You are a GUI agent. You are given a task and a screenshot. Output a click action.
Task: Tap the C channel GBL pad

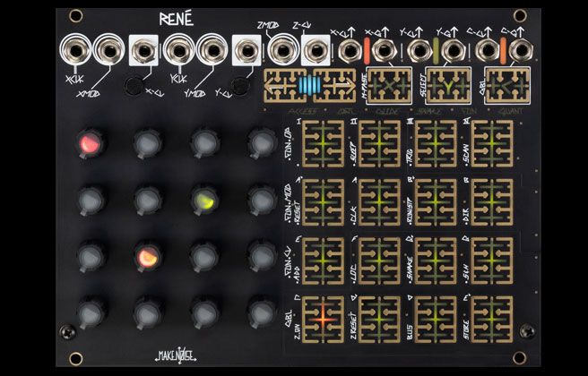(x=507, y=86)
